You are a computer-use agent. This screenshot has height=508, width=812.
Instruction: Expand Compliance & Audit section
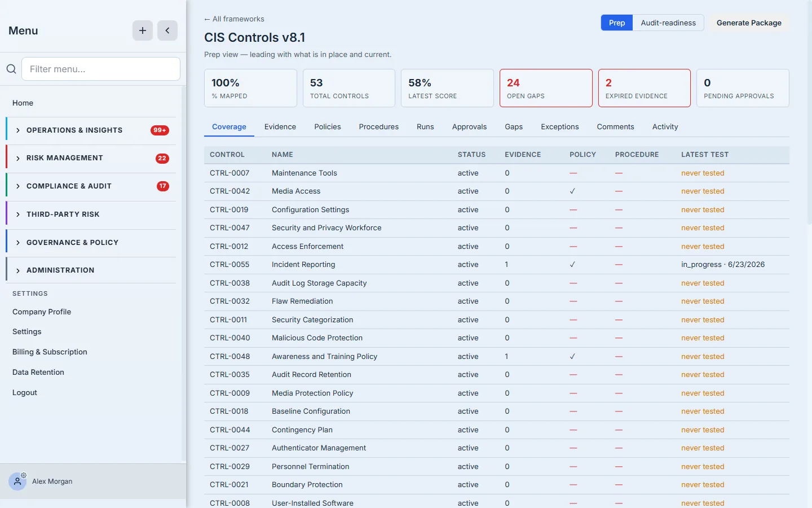[91, 186]
